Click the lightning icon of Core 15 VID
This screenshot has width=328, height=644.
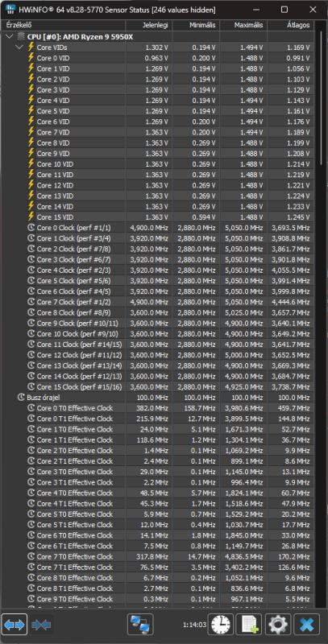click(x=31, y=217)
